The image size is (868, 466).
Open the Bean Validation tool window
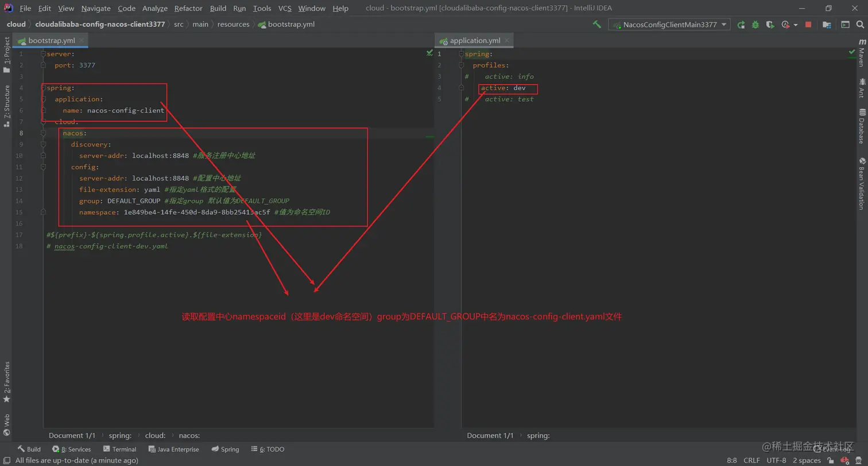point(862,184)
